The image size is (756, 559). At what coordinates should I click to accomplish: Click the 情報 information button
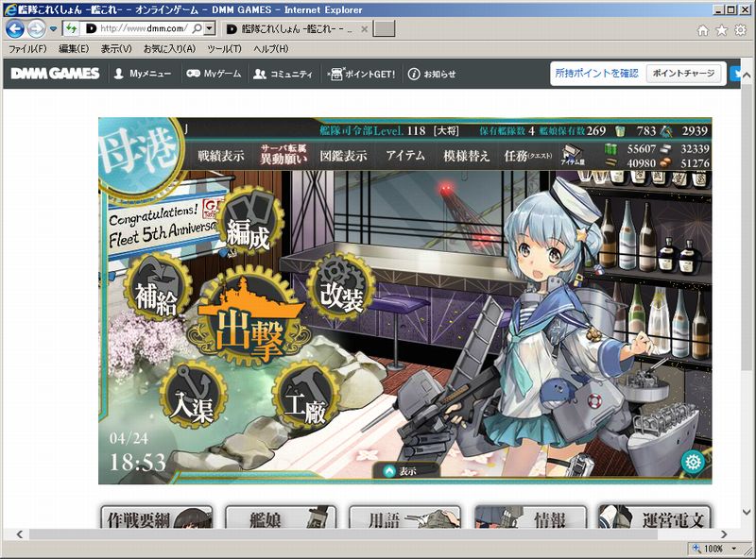coord(530,517)
